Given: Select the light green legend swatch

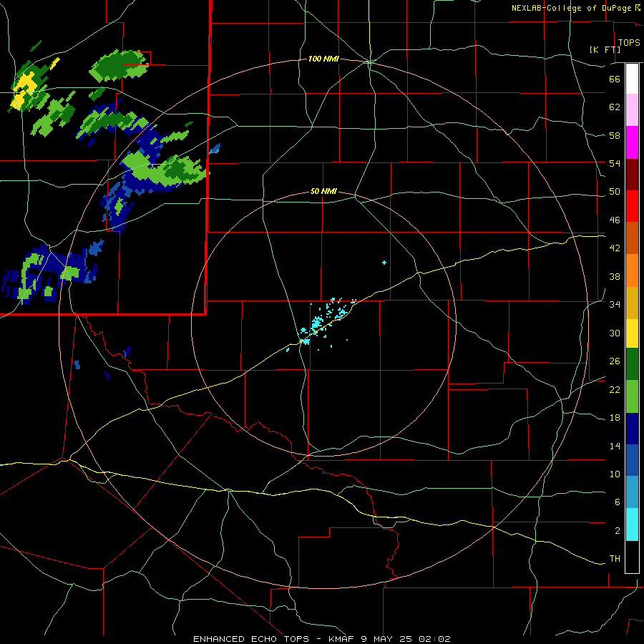Looking at the screenshot, I should click(632, 396).
